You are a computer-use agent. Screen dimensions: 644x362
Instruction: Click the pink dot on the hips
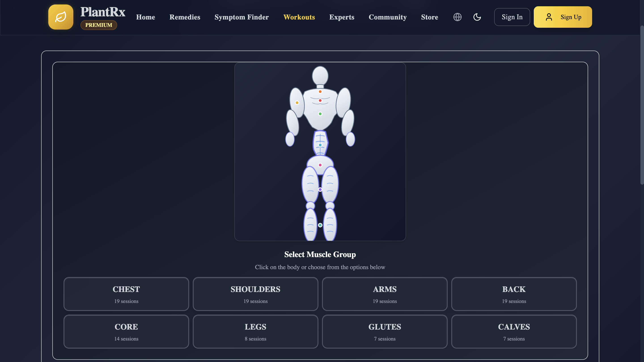[320, 165]
